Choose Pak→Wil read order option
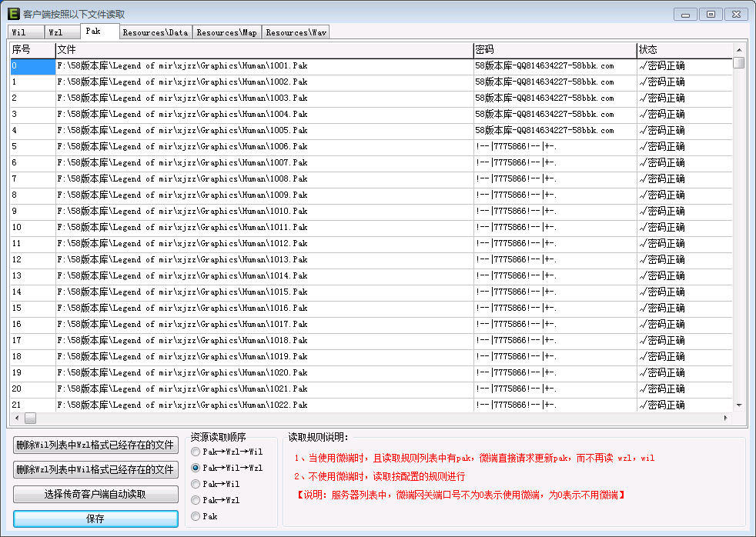 (x=196, y=484)
